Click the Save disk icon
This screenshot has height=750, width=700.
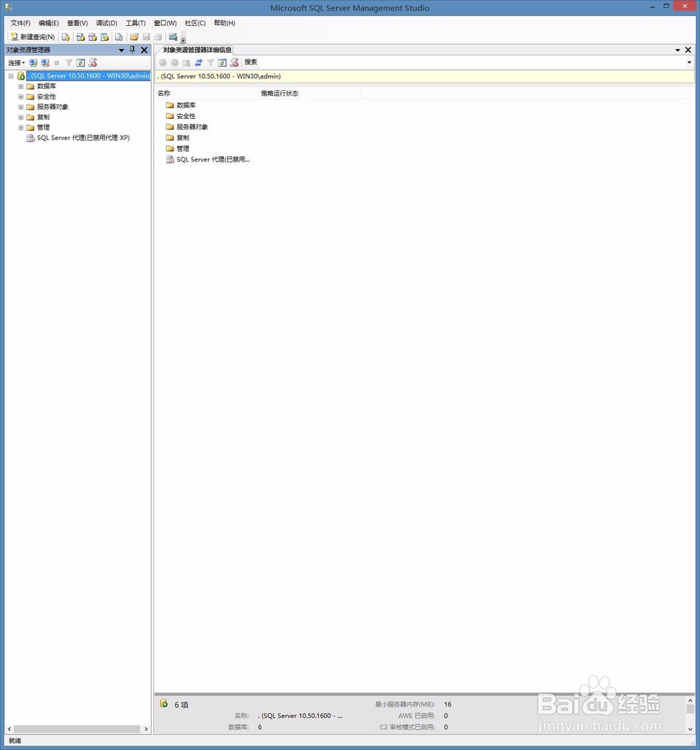coord(146,37)
